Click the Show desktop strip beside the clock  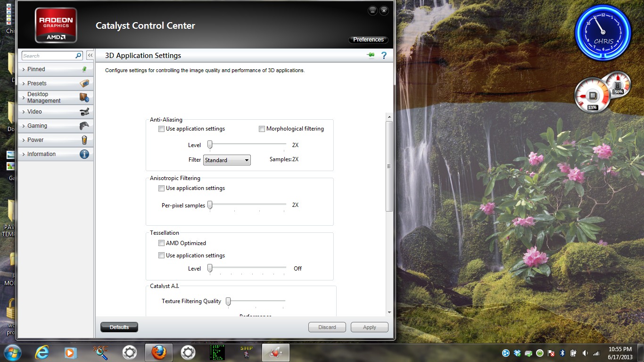click(x=641, y=353)
